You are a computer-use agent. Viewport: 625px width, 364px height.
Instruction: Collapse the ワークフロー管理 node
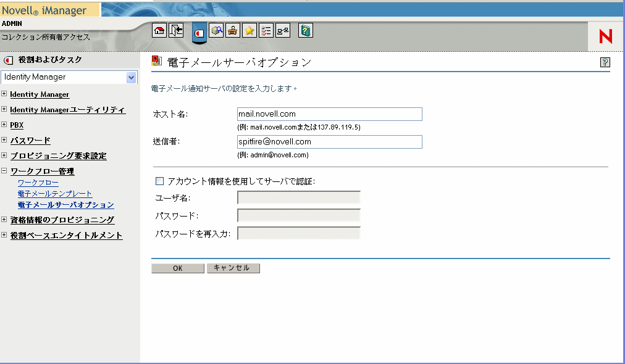4,170
